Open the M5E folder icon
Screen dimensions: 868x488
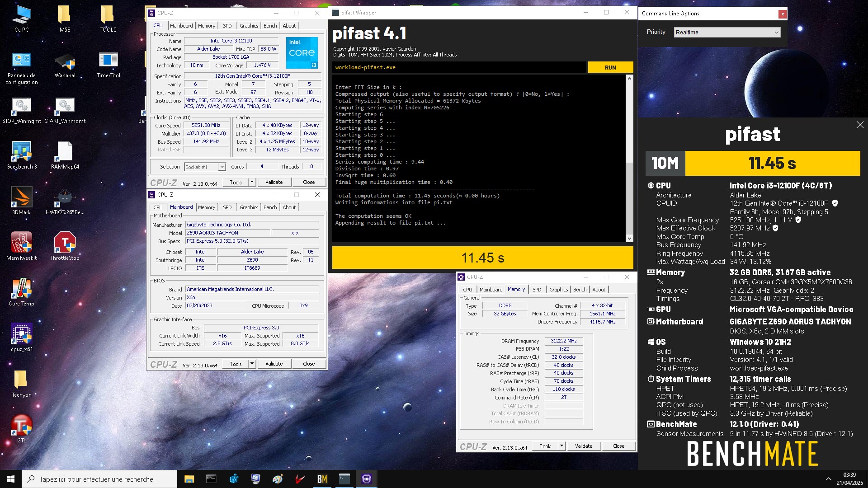(65, 19)
